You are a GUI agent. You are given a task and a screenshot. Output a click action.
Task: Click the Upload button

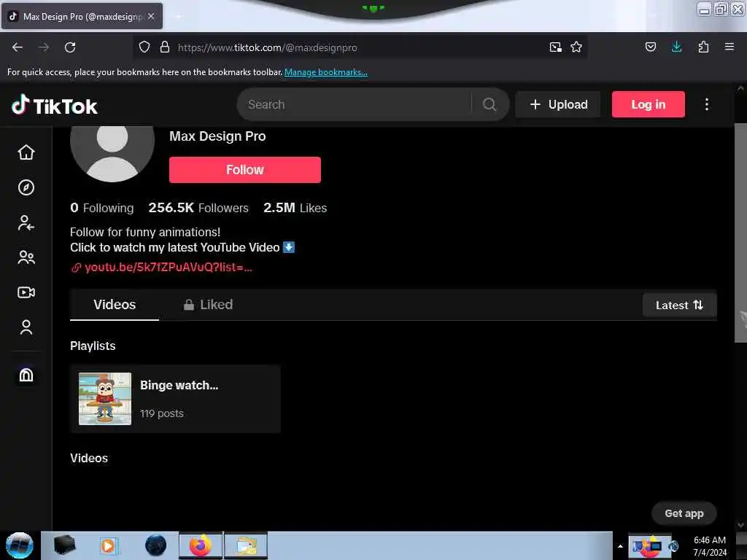[558, 104]
